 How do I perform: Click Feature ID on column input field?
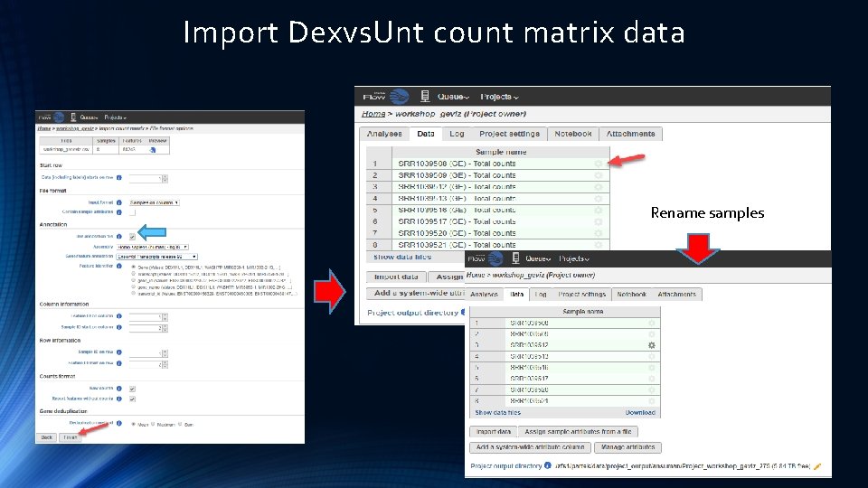[x=146, y=317]
